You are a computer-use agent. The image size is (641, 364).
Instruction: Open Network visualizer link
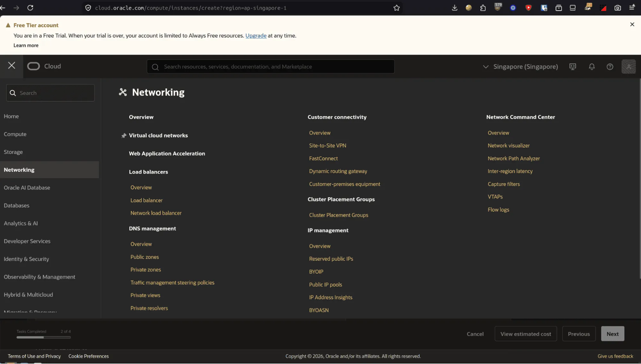tap(509, 146)
